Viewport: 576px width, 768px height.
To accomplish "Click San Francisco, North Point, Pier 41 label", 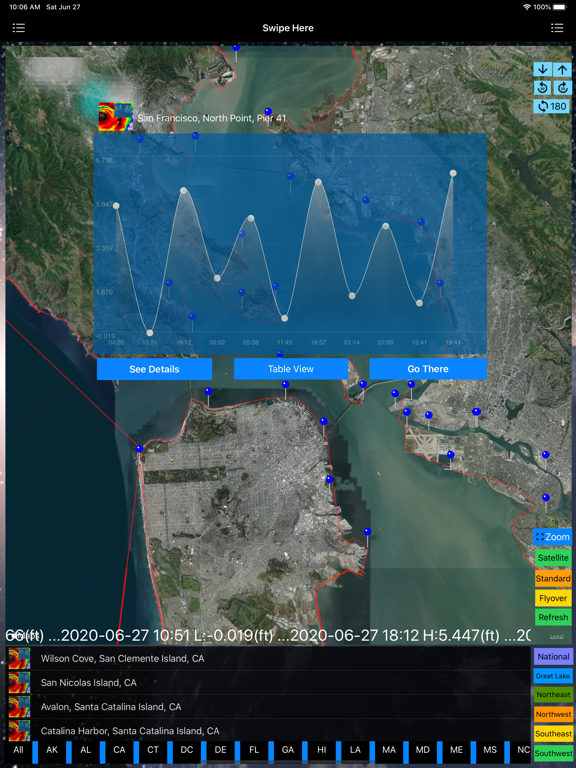I will point(212,118).
